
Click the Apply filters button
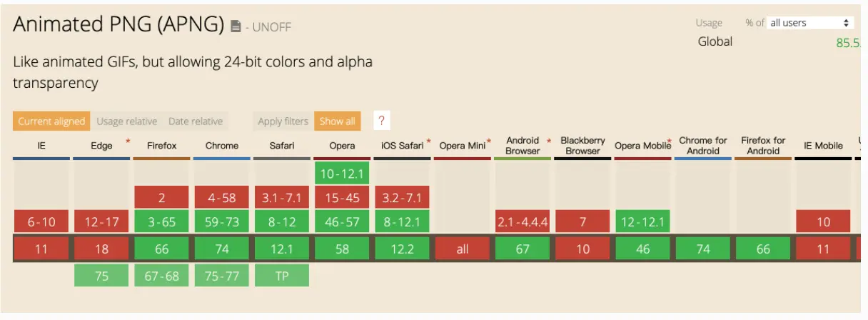[283, 121]
